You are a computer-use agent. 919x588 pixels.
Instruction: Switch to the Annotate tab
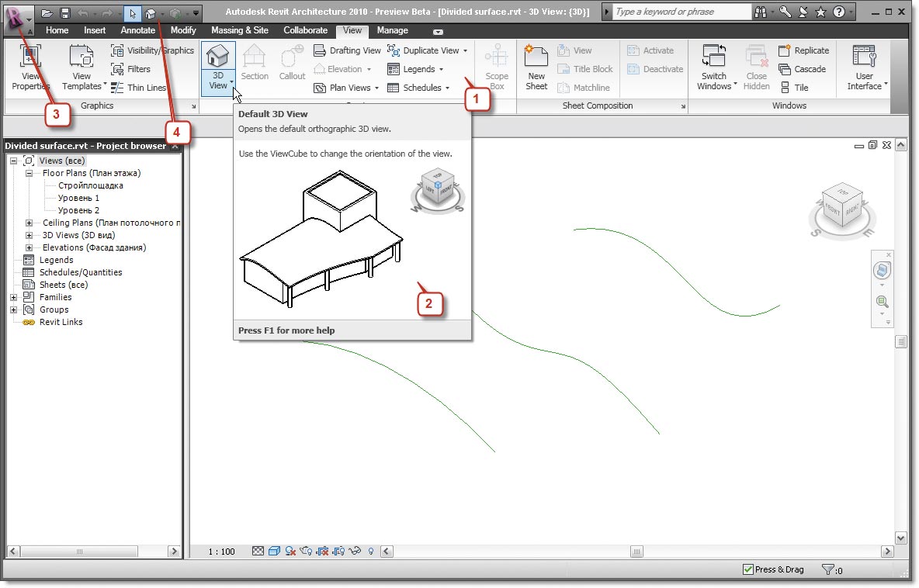[x=137, y=30]
